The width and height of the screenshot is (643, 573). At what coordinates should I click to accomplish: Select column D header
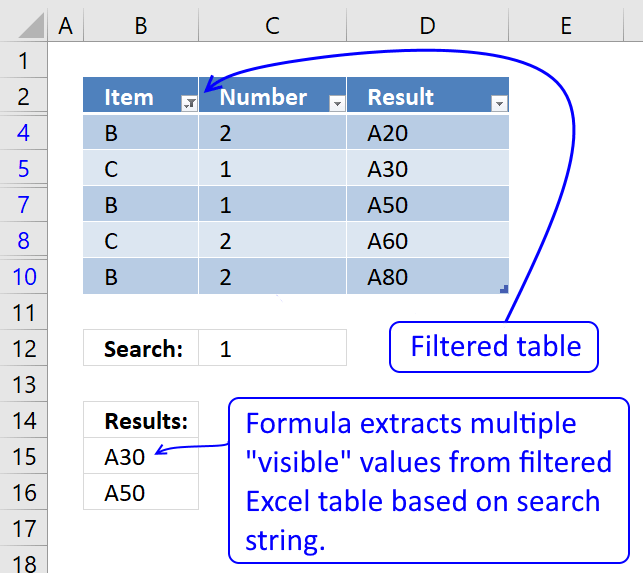pos(427,26)
